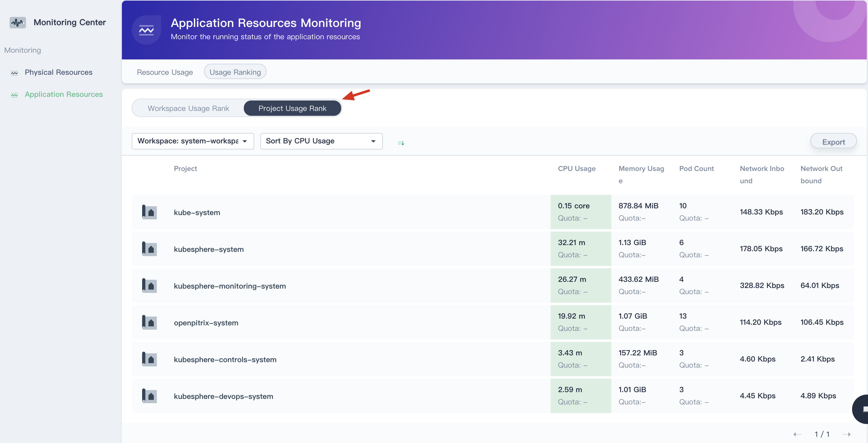
Task: Click the 878.84 MiB memory value
Action: point(638,206)
